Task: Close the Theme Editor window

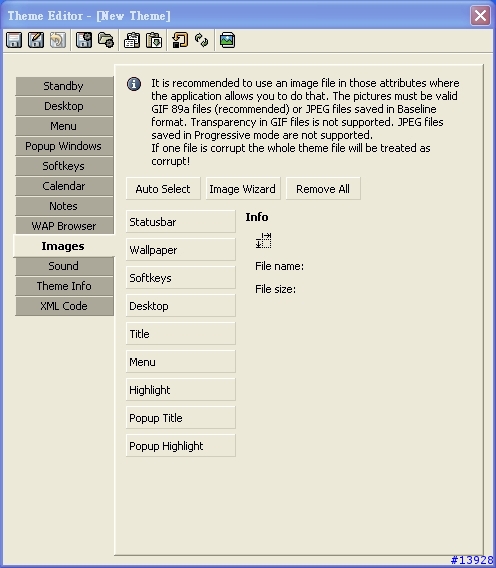Action: pyautogui.click(x=480, y=16)
